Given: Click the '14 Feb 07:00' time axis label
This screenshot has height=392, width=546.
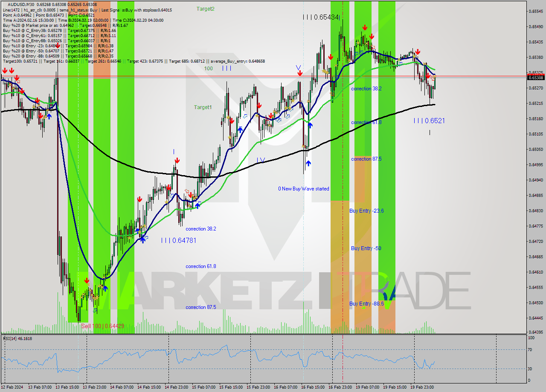Looking at the screenshot, I should [x=121, y=387].
